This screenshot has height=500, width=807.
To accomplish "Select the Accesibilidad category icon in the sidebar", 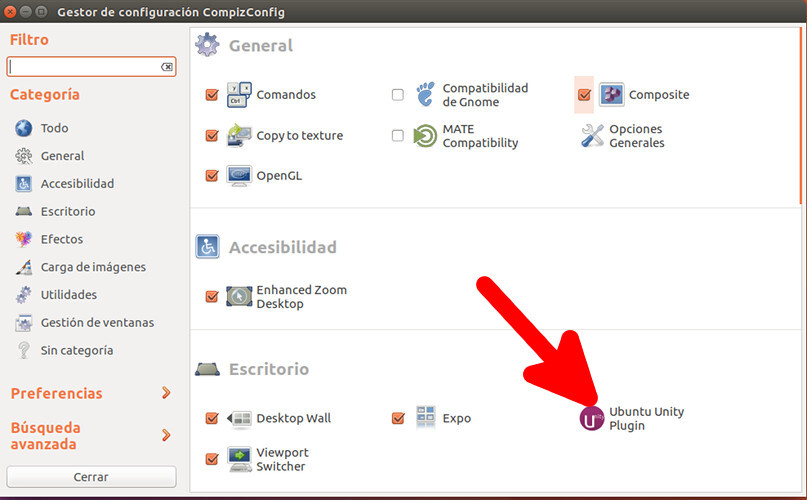I will [x=24, y=183].
